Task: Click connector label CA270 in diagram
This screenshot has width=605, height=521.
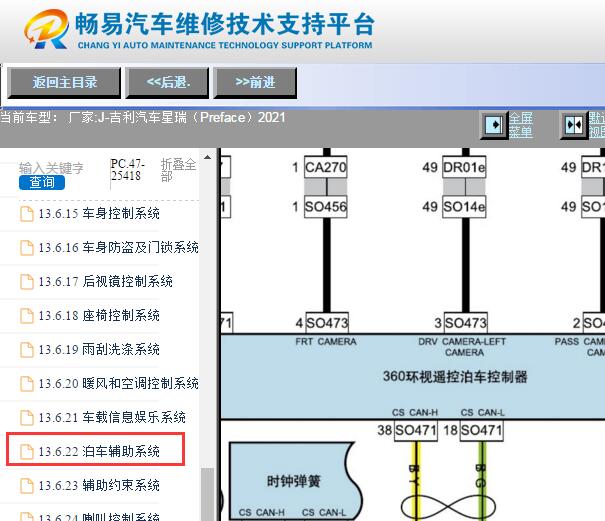Action: tap(326, 167)
